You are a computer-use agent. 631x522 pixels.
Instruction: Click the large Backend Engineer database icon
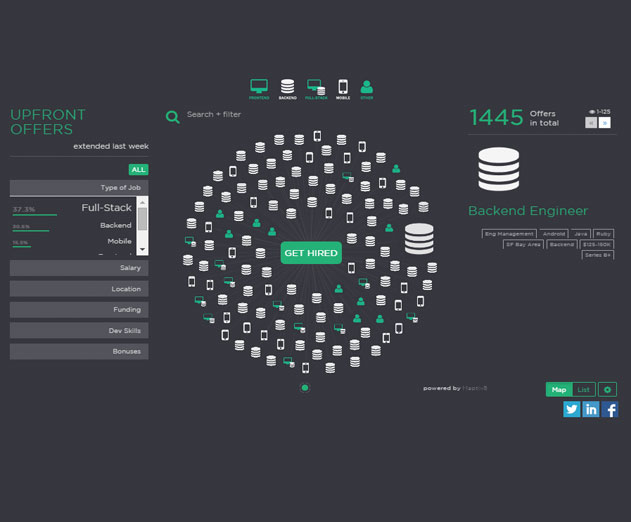(499, 169)
